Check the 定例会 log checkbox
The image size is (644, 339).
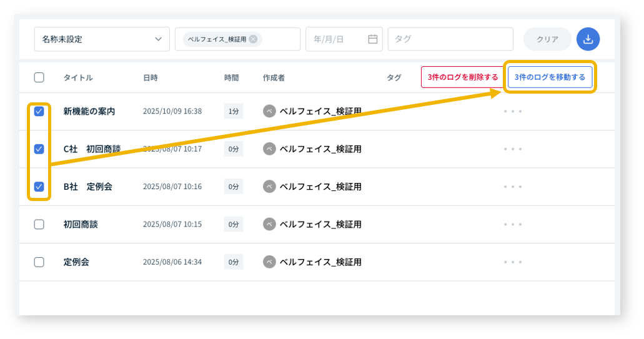pyautogui.click(x=39, y=262)
